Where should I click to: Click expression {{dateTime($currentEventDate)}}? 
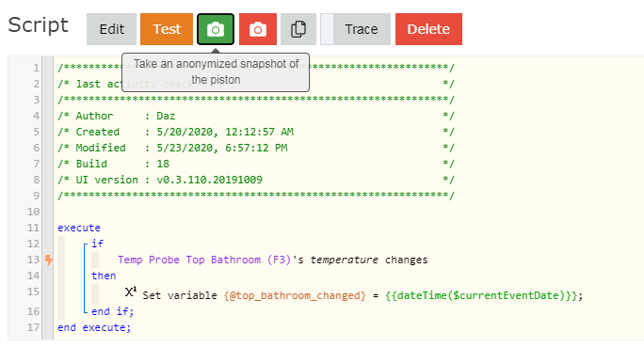click(x=481, y=295)
